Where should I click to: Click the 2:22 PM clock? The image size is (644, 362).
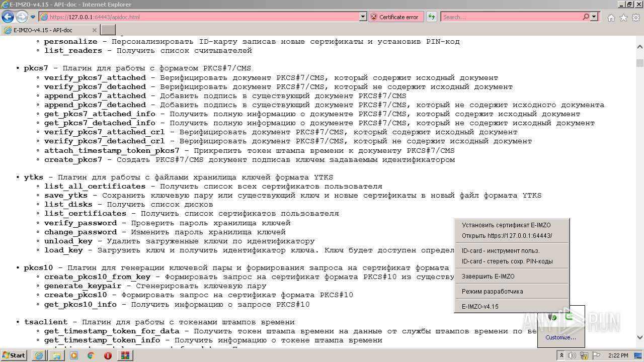tap(618, 355)
